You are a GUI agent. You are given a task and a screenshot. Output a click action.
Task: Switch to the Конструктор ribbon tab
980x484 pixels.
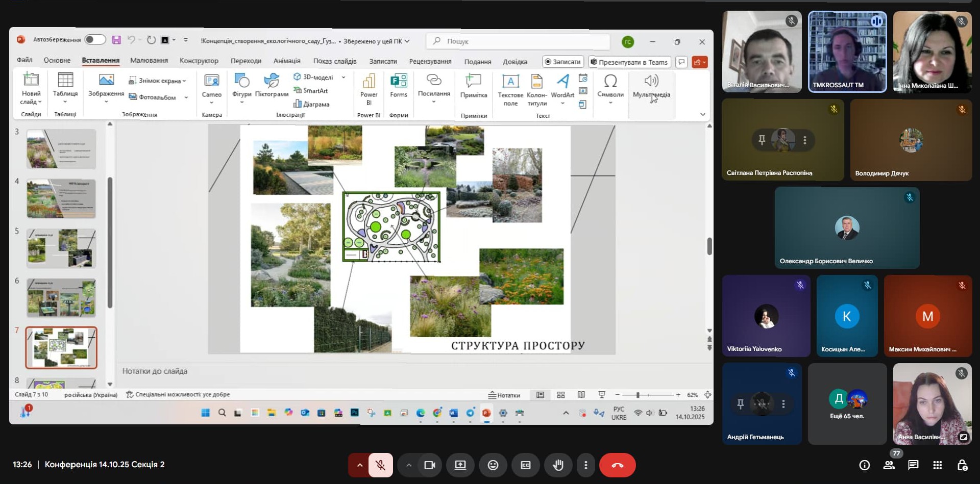click(199, 61)
